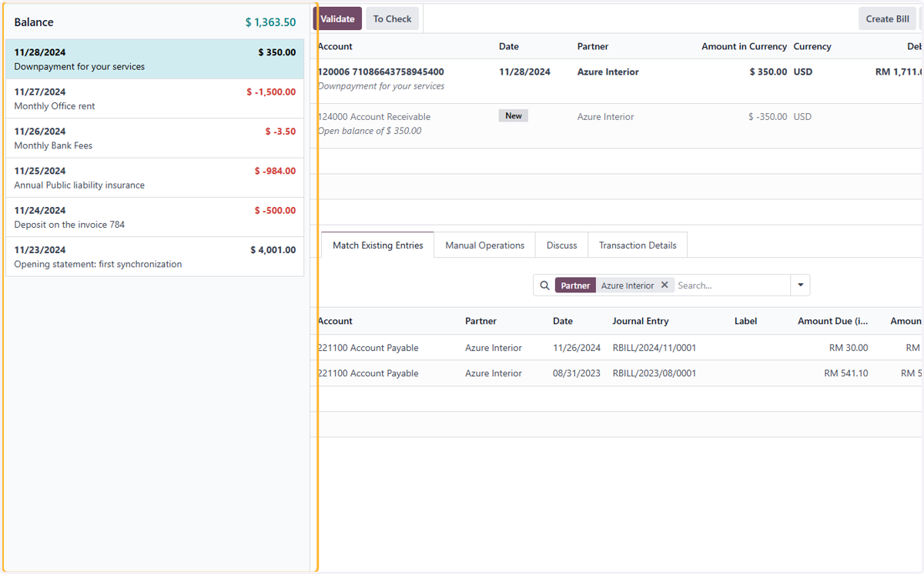Select the Monthly Office rent transaction

pos(155,98)
